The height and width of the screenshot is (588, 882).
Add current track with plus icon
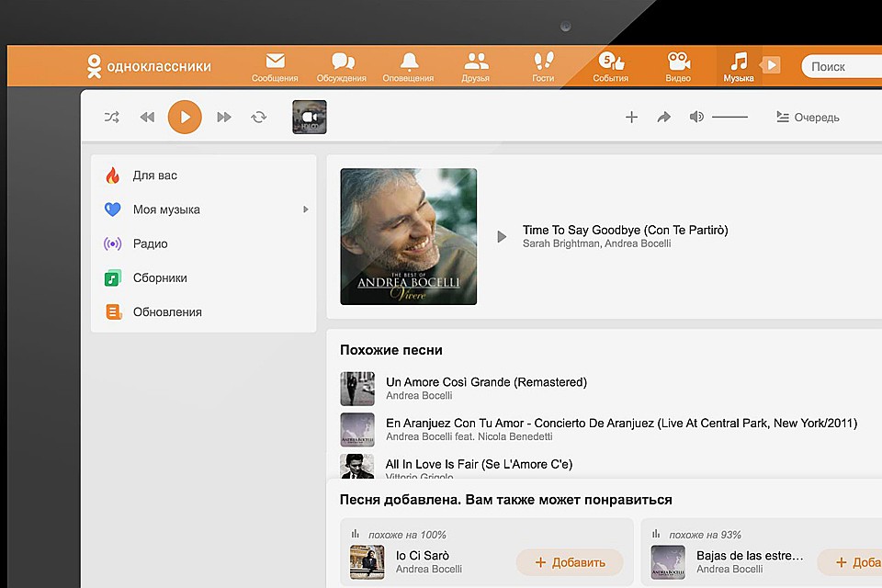632,117
